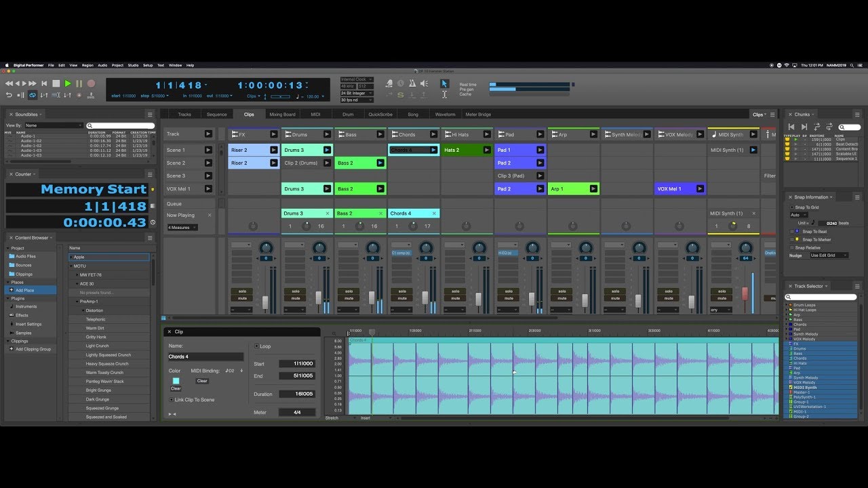Clear the clip color with Clear button
This screenshot has width=868, height=488.
(176, 388)
